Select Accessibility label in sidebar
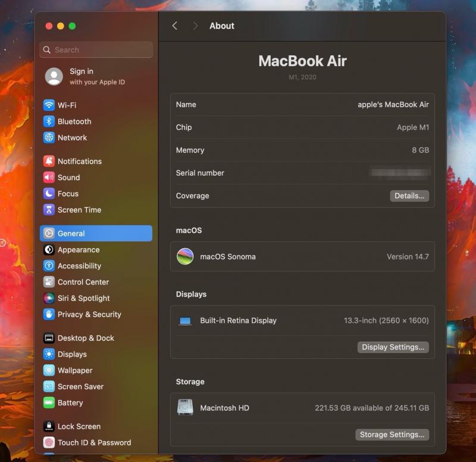The width and height of the screenshot is (476, 462). (79, 266)
